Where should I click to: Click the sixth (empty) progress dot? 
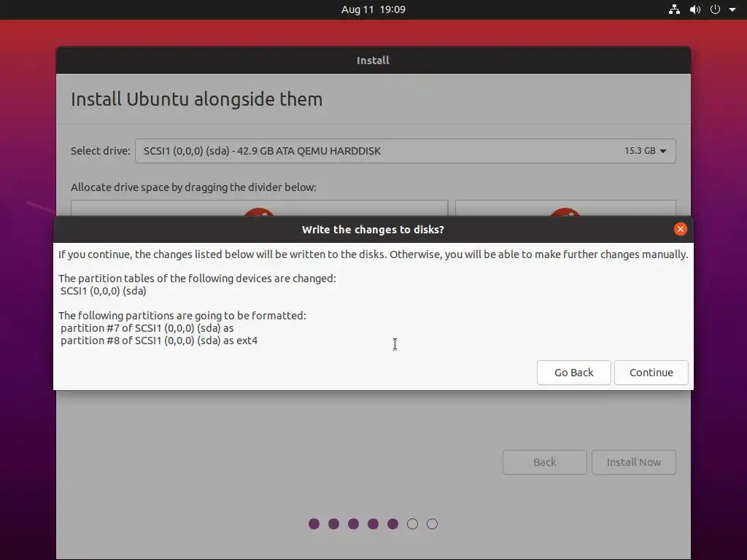click(x=413, y=524)
